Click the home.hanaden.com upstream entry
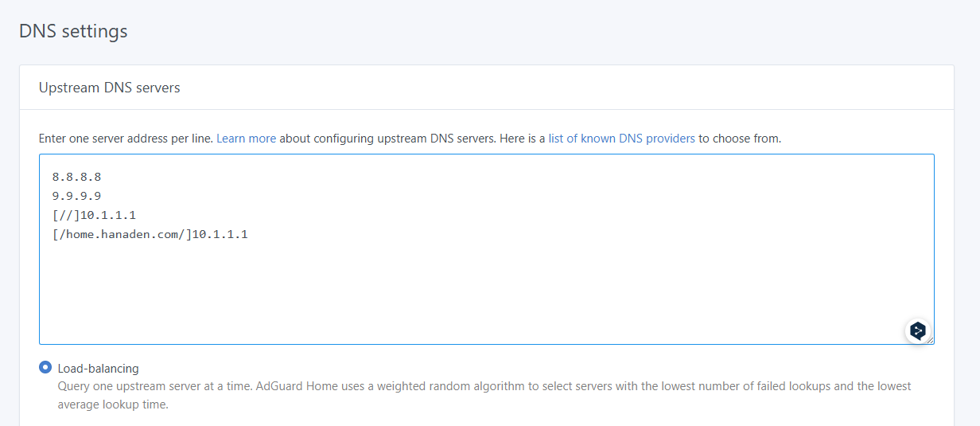980x426 pixels. click(150, 234)
